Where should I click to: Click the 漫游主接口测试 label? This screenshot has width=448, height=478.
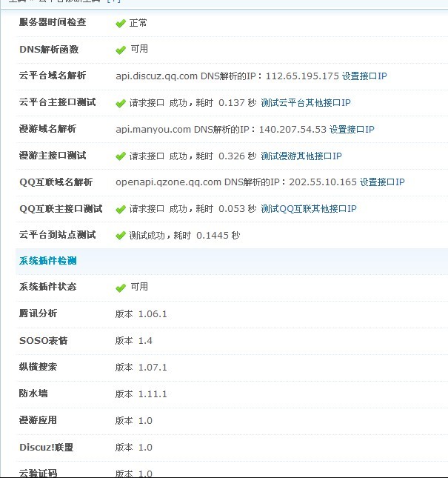tap(53, 156)
